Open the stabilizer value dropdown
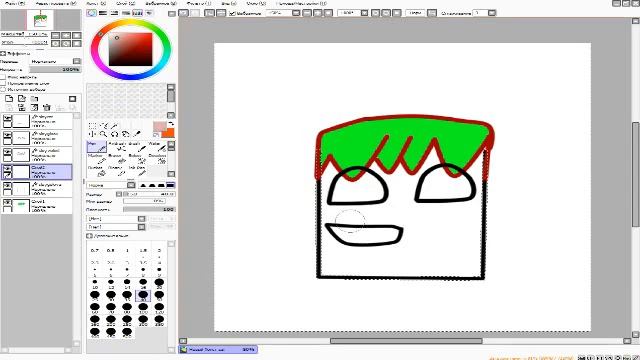This screenshot has height=360, width=640. (x=492, y=13)
